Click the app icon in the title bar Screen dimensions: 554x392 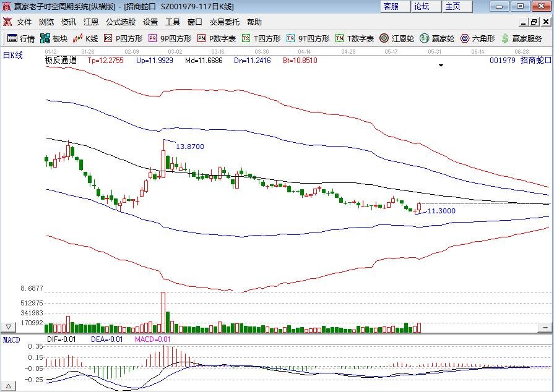[x=6, y=6]
